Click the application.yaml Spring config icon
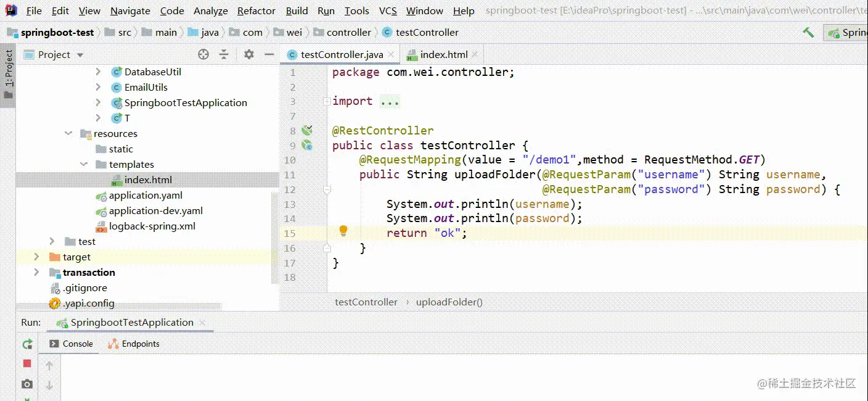868x401 pixels. tap(101, 196)
